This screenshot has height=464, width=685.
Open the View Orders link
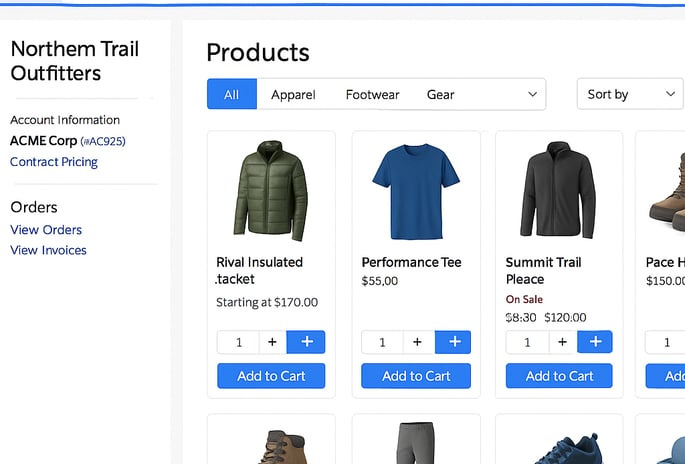[46, 230]
